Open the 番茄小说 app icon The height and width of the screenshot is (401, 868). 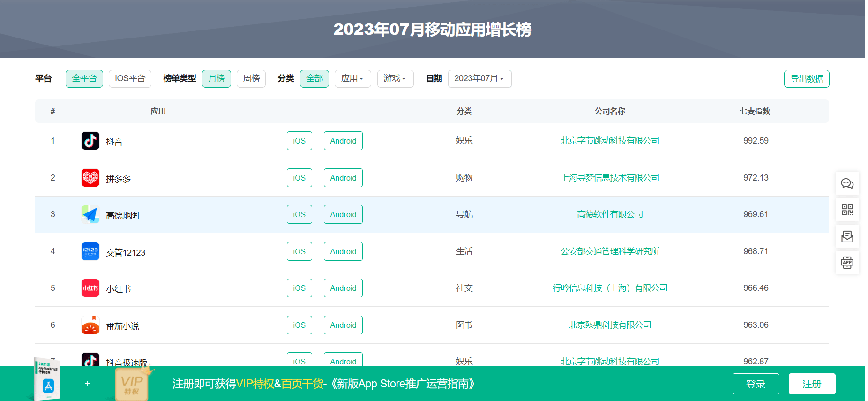90,325
